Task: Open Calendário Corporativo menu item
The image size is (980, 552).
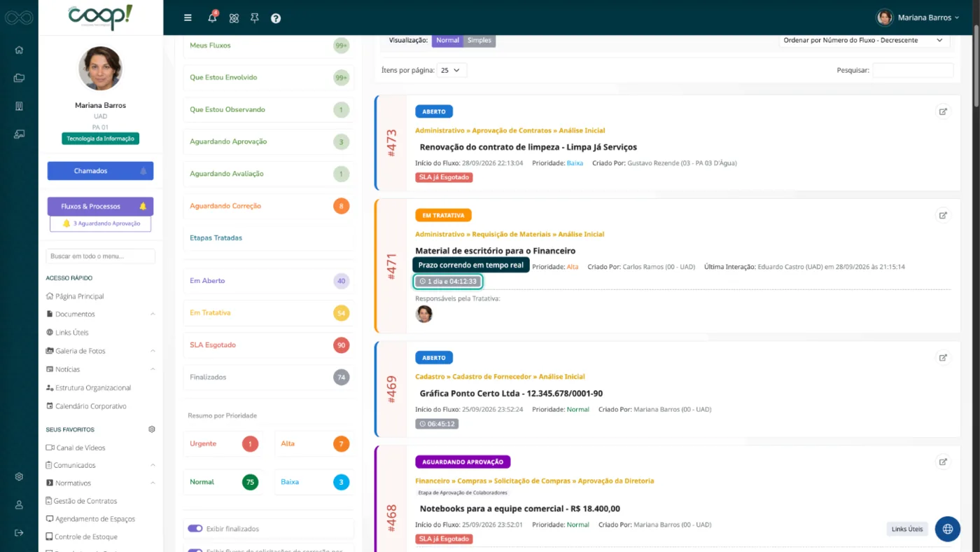Action: coord(86,406)
